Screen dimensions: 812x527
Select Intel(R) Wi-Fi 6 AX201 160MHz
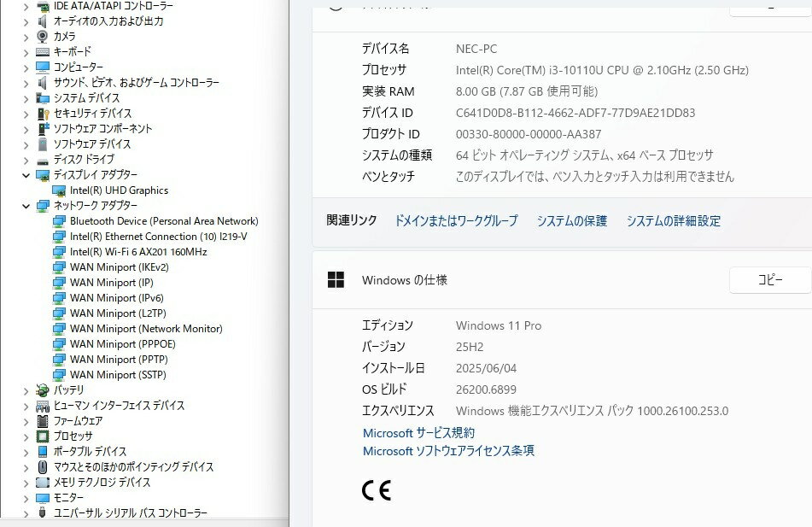tap(138, 252)
